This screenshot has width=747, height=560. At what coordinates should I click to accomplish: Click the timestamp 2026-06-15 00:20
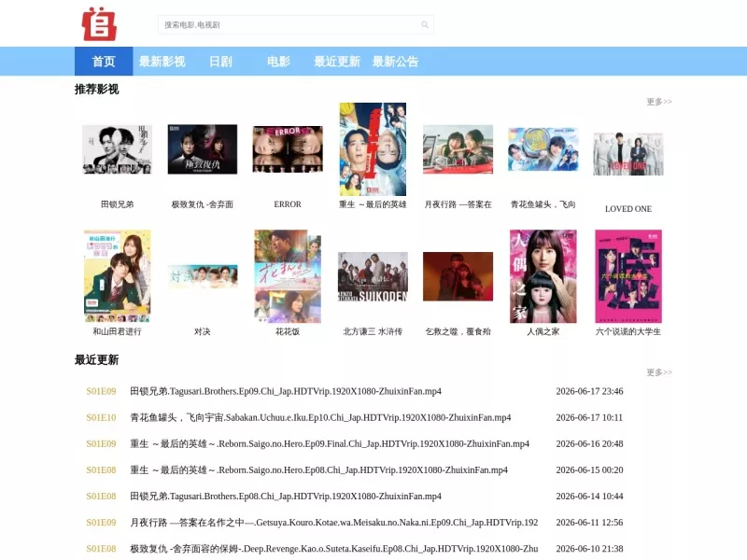pos(589,470)
